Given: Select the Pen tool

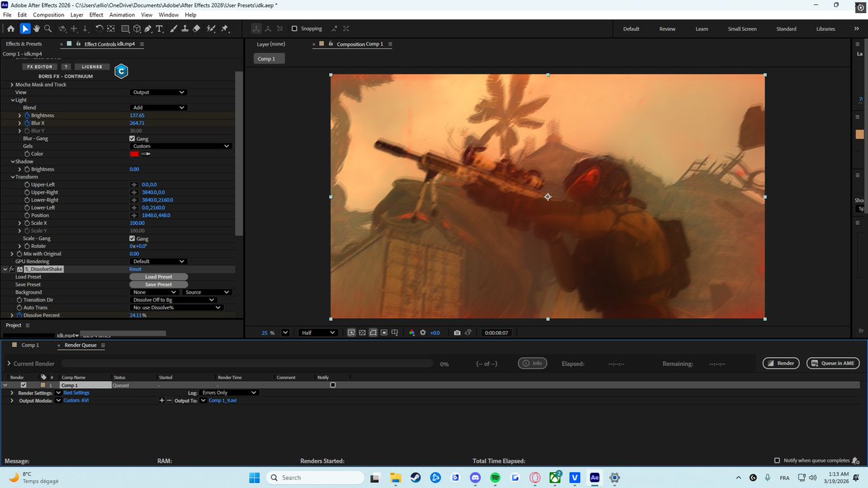Looking at the screenshot, I should [148, 29].
